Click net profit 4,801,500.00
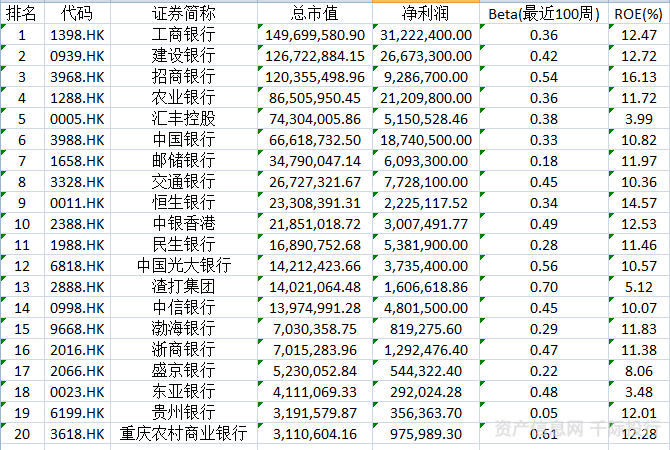Image resolution: width=670 pixels, height=450 pixels. 426,307
